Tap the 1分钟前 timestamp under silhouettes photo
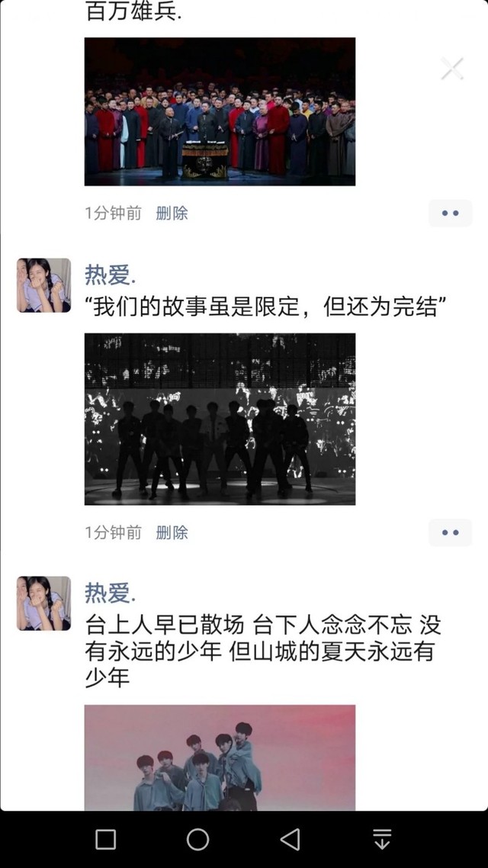 point(113,532)
